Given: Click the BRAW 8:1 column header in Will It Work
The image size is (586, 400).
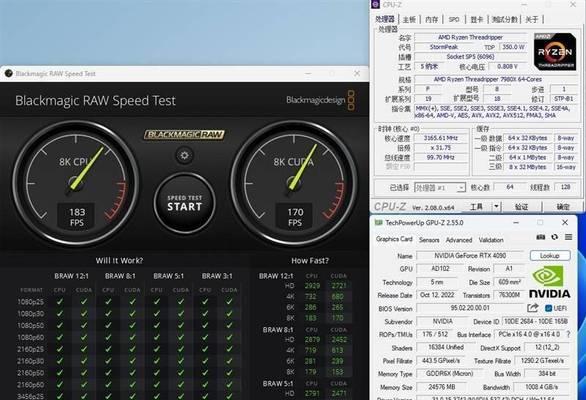Looking at the screenshot, I should pos(120,276).
